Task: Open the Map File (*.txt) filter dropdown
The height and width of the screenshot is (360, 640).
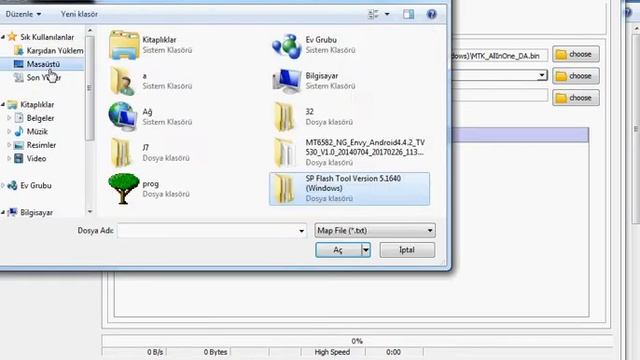Action: (375, 231)
